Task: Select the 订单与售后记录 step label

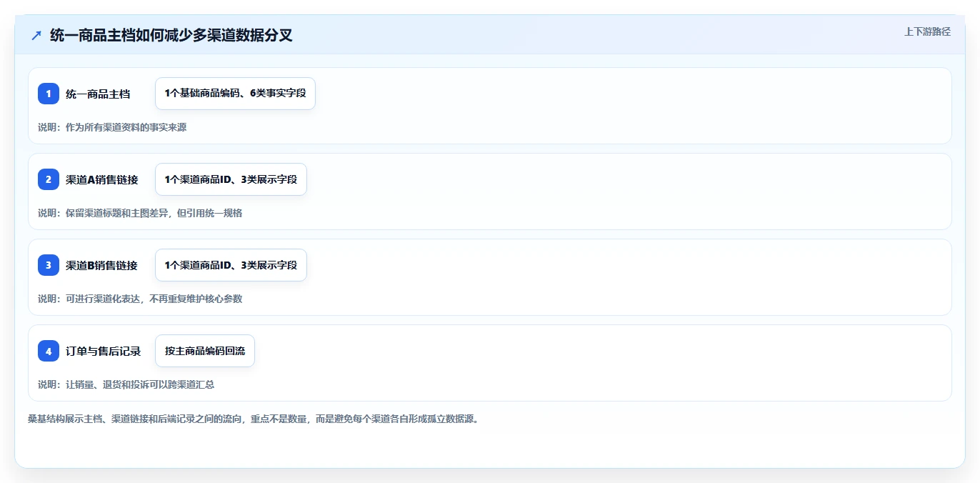Action: 104,351
